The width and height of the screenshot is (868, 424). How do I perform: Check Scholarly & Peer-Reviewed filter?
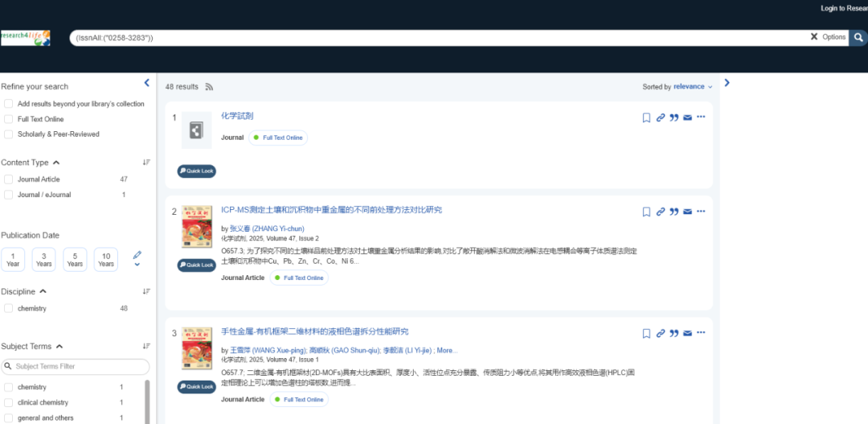tap(9, 134)
